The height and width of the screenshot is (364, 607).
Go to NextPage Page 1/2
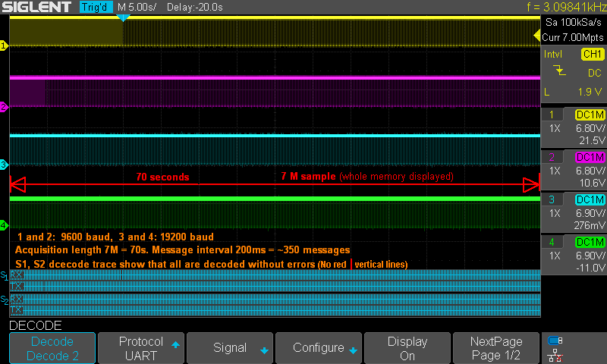(496, 348)
